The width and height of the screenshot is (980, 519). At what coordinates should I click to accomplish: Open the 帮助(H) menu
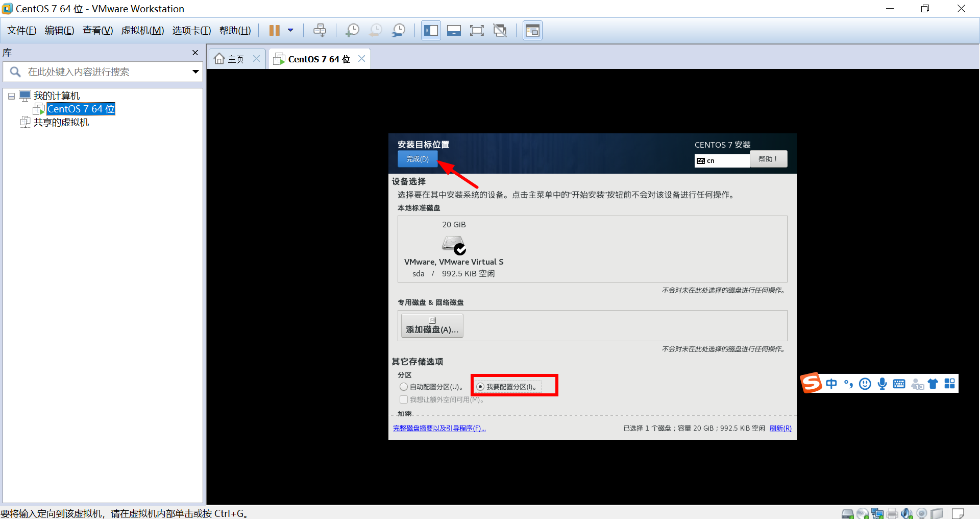click(235, 31)
